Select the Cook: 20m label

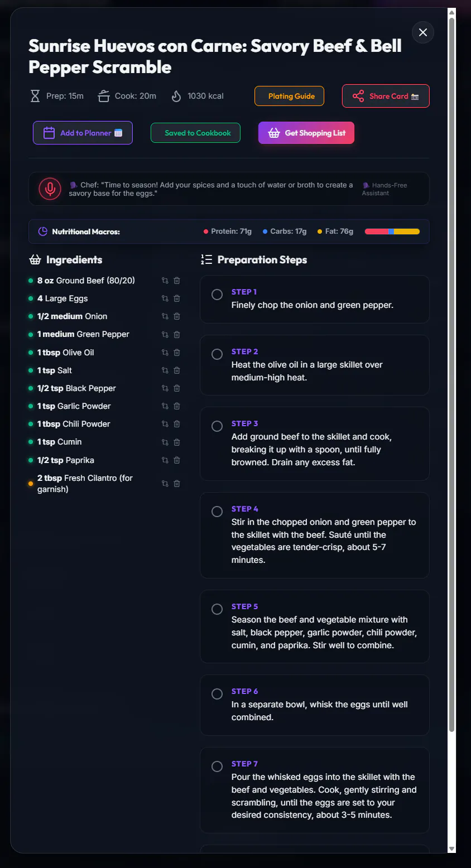[136, 96]
